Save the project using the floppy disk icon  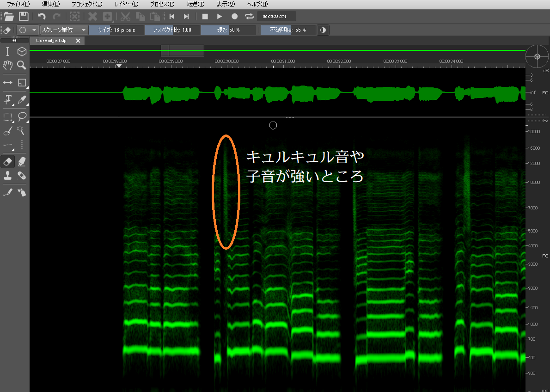pyautogui.click(x=24, y=16)
